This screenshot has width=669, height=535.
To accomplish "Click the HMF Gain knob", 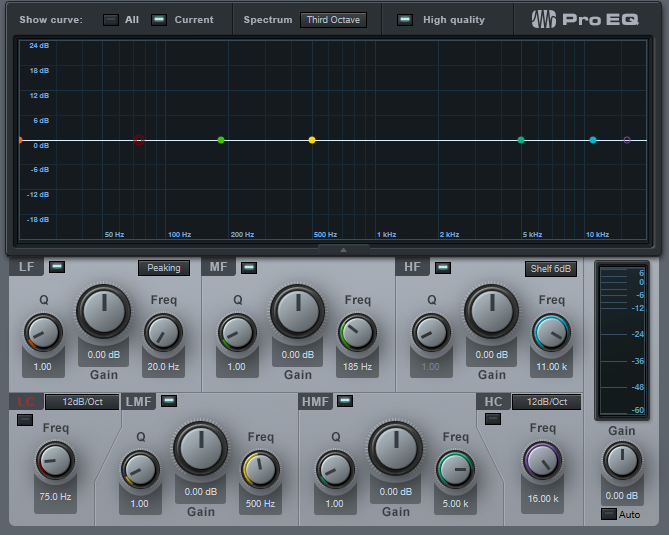I will [396, 448].
